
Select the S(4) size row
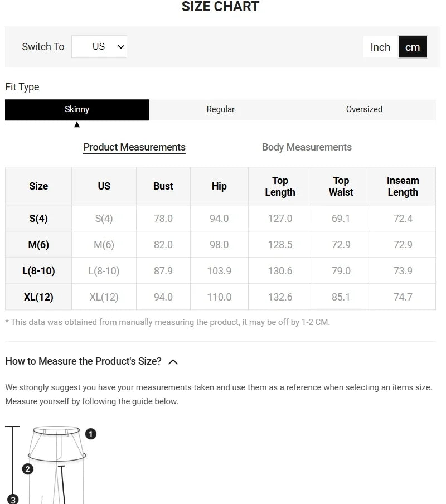click(x=38, y=219)
